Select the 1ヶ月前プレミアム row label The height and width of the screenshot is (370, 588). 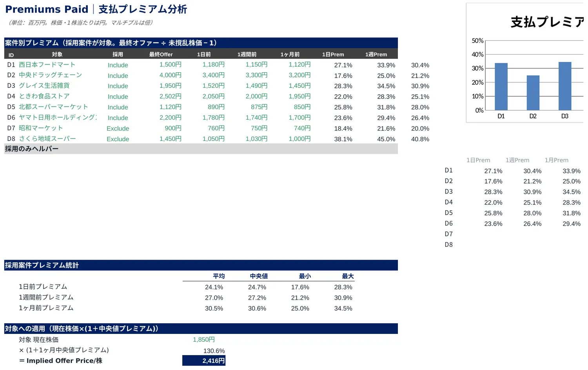46,308
